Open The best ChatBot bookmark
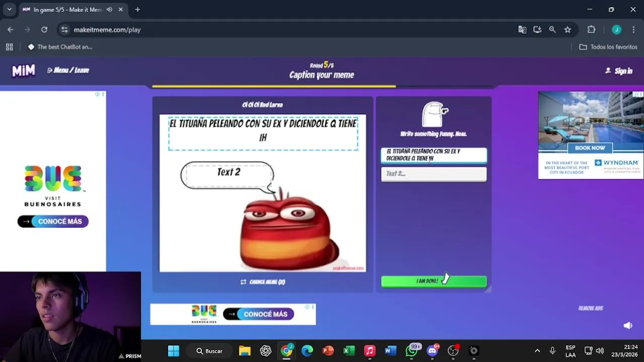Screen dimensions: 644x362 (60, 47)
